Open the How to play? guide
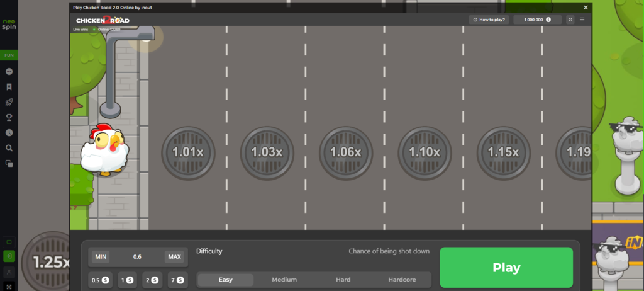This screenshot has width=644, height=291. click(x=489, y=20)
